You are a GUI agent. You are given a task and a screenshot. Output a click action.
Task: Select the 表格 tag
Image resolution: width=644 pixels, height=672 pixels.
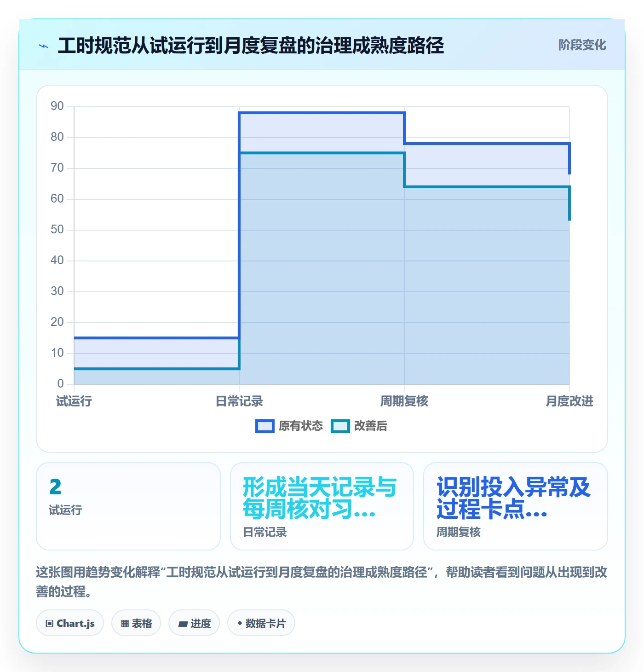click(x=136, y=623)
